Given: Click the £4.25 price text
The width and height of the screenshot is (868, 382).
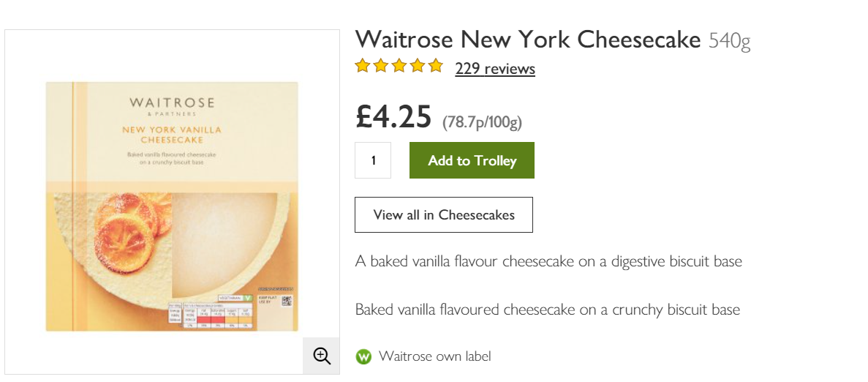Looking at the screenshot, I should click(x=393, y=117).
